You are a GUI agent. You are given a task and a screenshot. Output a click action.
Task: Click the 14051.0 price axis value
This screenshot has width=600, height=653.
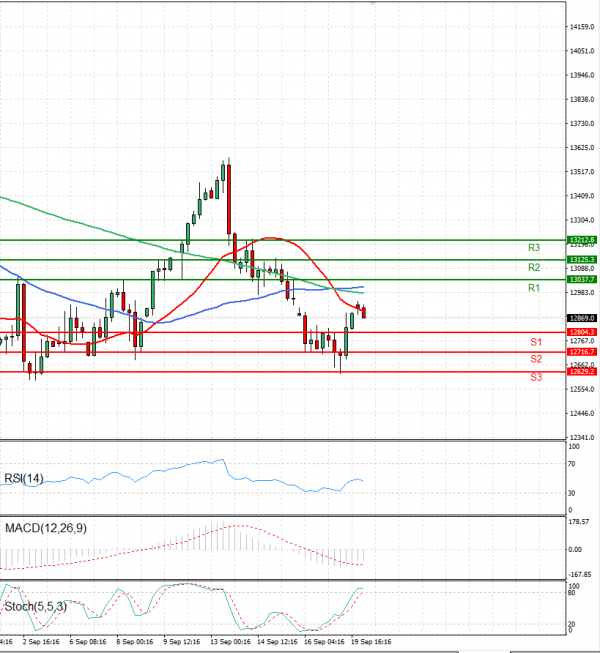pos(582,51)
